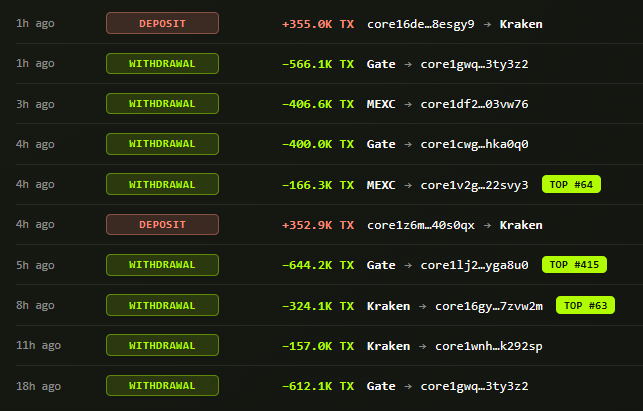
Task: Open address core1cwg…hka0q0
Action: 474,144
